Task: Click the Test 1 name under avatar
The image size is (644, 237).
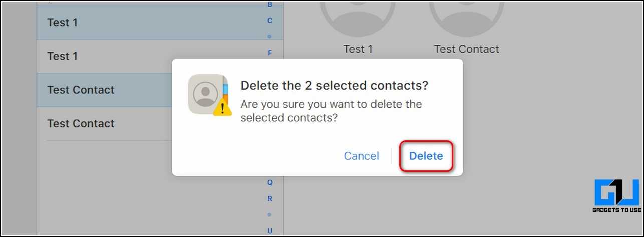Action: (358, 49)
